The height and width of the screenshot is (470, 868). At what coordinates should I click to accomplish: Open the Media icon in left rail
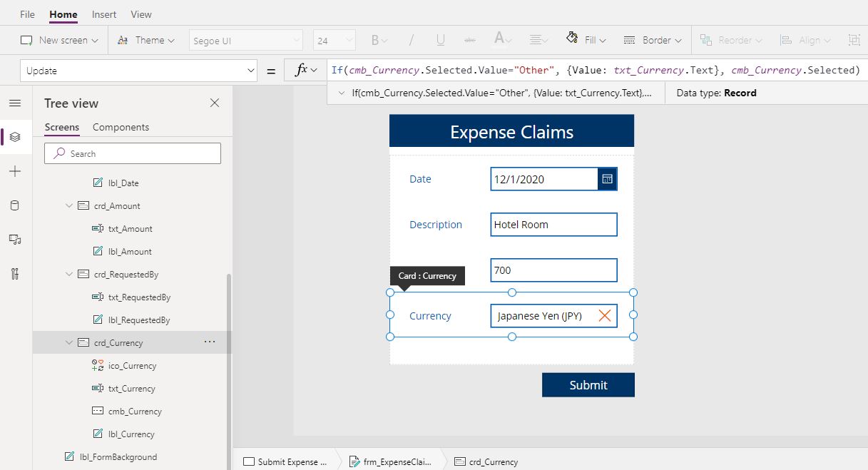coord(15,240)
